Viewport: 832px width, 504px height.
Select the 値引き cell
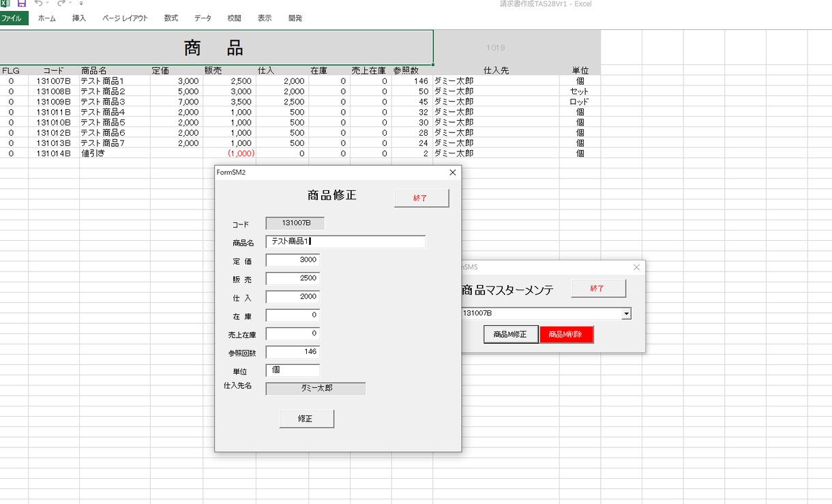pos(115,153)
